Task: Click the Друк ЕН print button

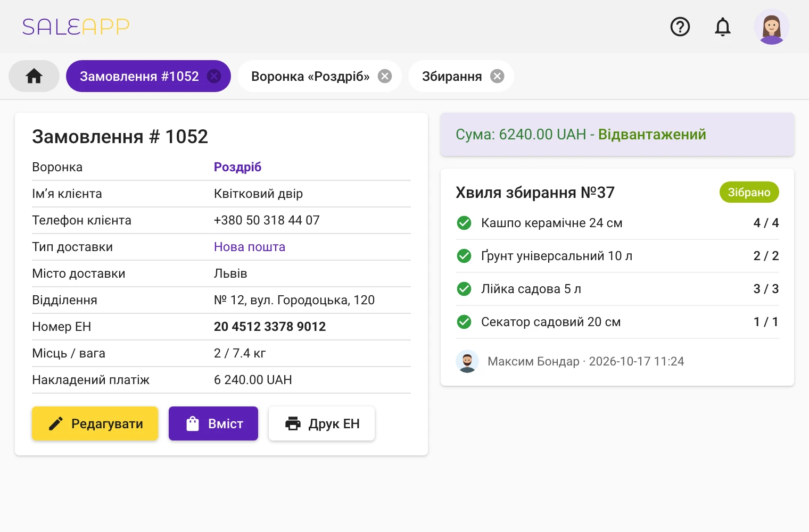Action: click(322, 423)
